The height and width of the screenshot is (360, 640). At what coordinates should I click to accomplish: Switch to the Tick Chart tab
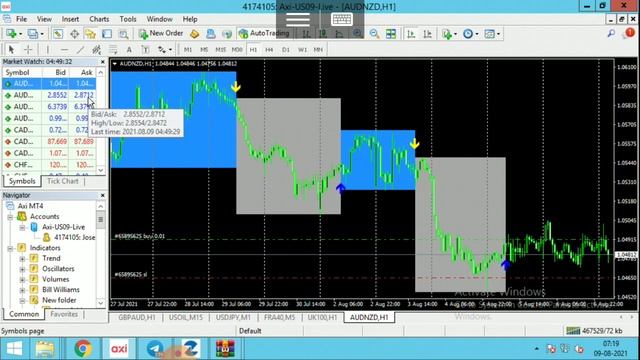[x=62, y=181]
